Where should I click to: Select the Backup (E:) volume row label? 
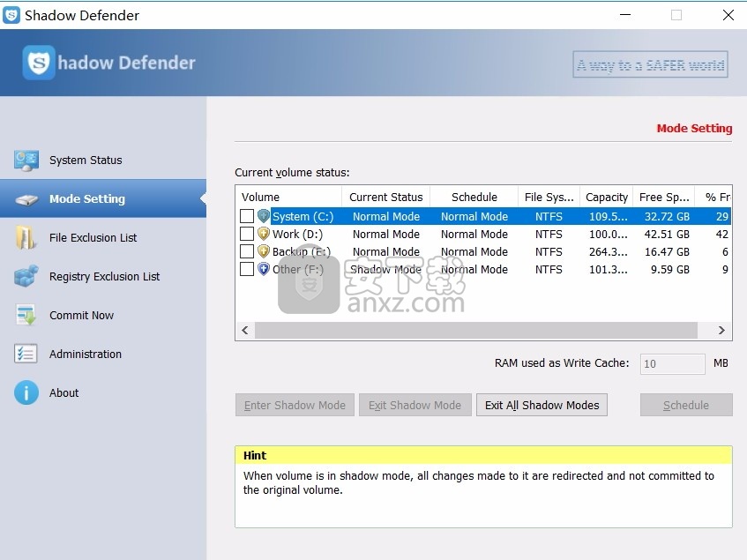tap(301, 252)
